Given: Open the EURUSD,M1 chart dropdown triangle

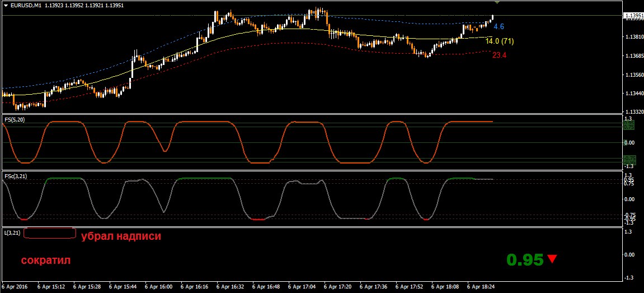Looking at the screenshot, I should (6, 6).
